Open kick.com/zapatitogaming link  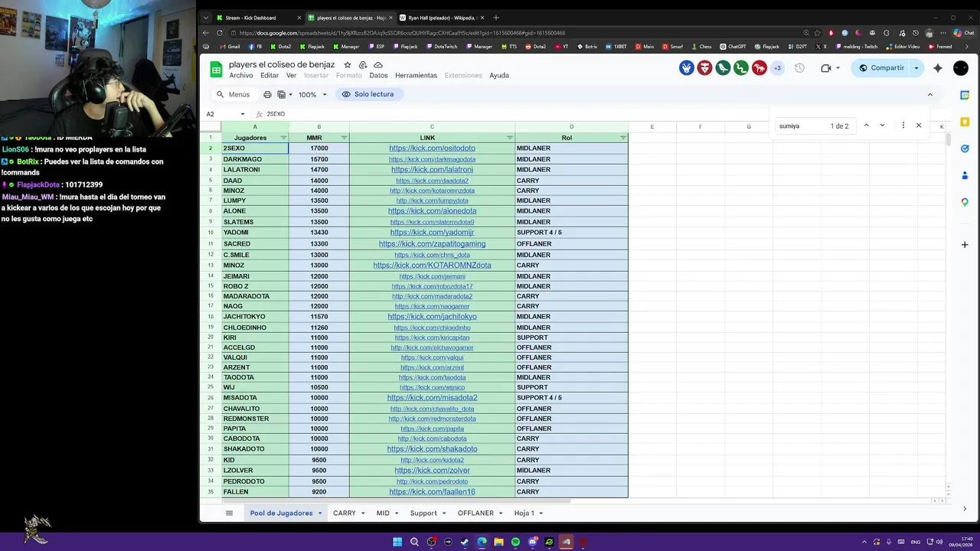coord(432,244)
